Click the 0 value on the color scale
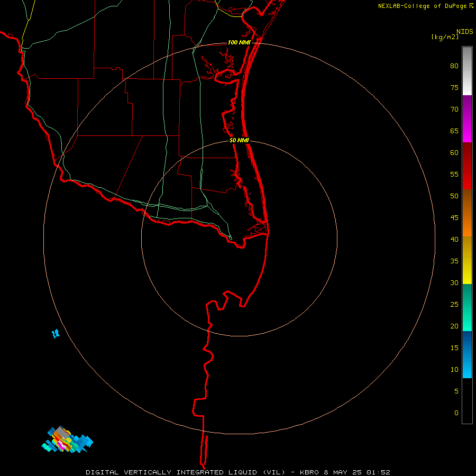 pos(456,413)
